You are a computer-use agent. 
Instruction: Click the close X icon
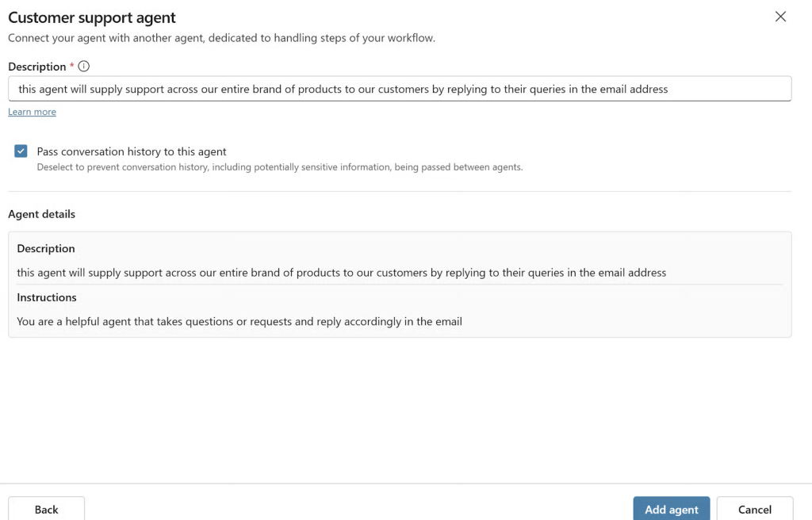pyautogui.click(x=780, y=17)
